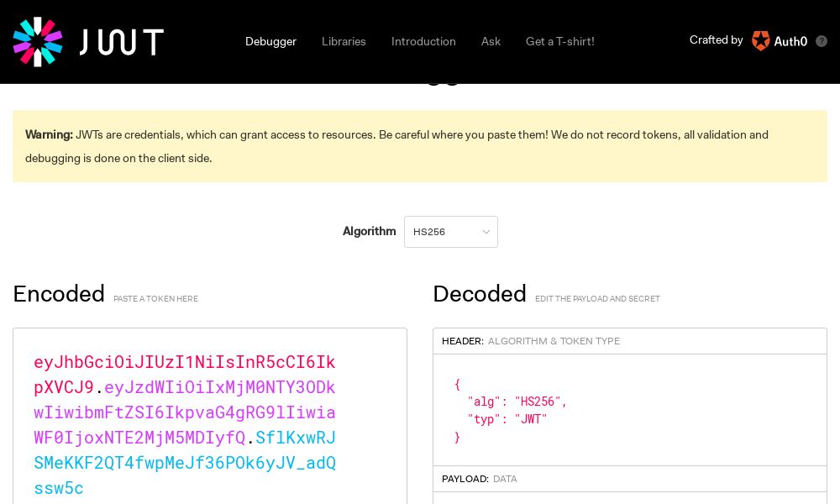
Task: Switch to the Debugger tab
Action: (x=270, y=41)
